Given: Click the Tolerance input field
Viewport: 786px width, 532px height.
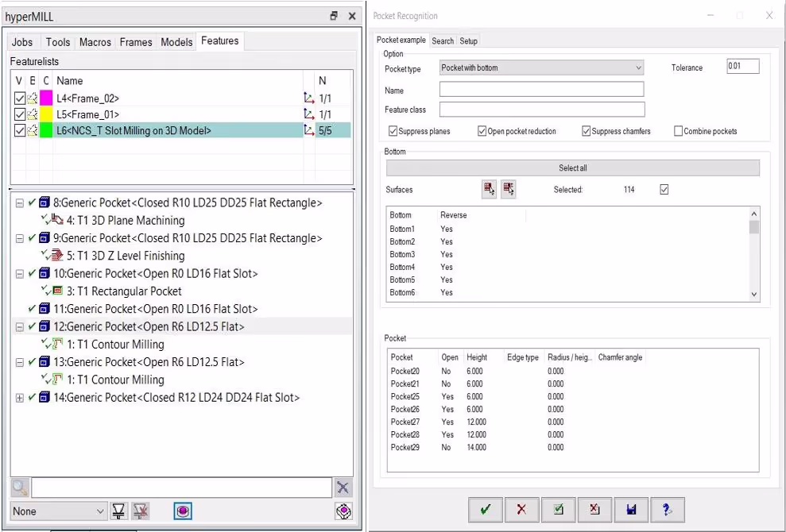Looking at the screenshot, I should tap(743, 66).
